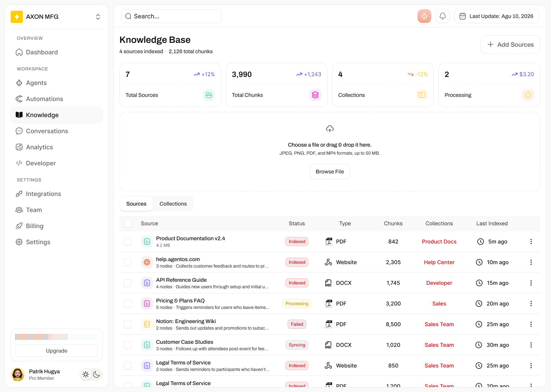The image size is (551, 392).
Task: Open the Product Docs collection link
Action: 439,242
